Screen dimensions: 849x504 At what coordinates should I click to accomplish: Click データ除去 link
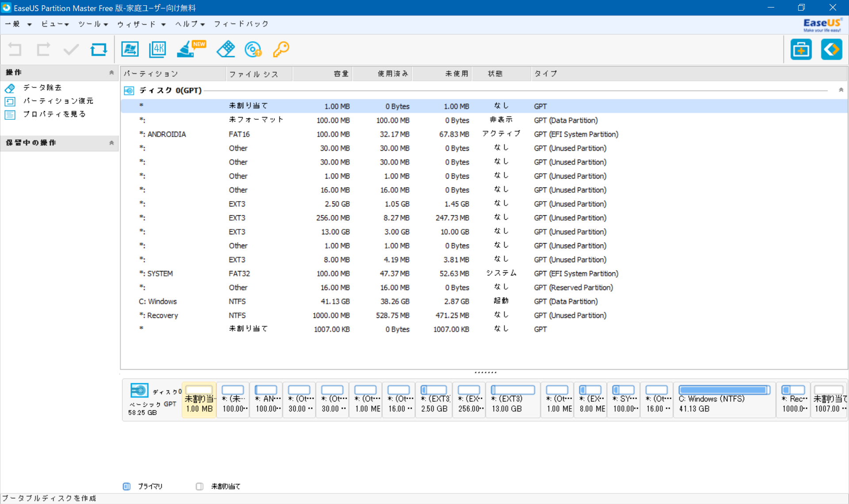pos(42,88)
